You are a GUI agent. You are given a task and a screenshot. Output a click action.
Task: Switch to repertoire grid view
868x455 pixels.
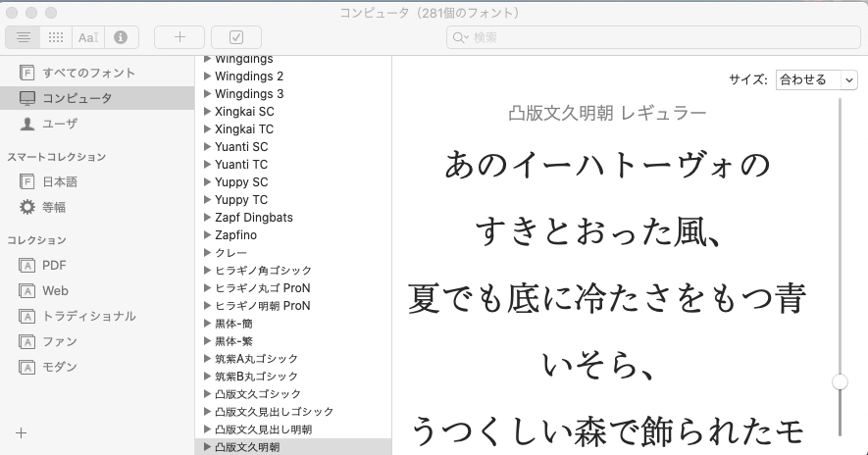tap(56, 37)
